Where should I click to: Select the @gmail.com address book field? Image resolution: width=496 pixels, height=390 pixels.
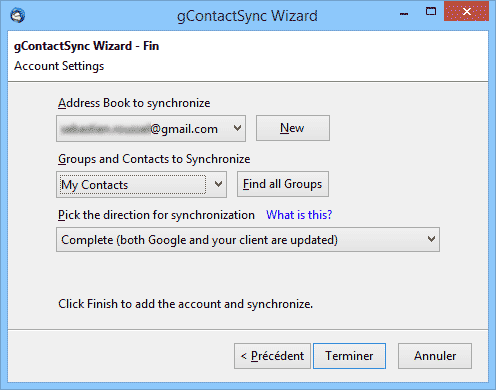[151, 129]
